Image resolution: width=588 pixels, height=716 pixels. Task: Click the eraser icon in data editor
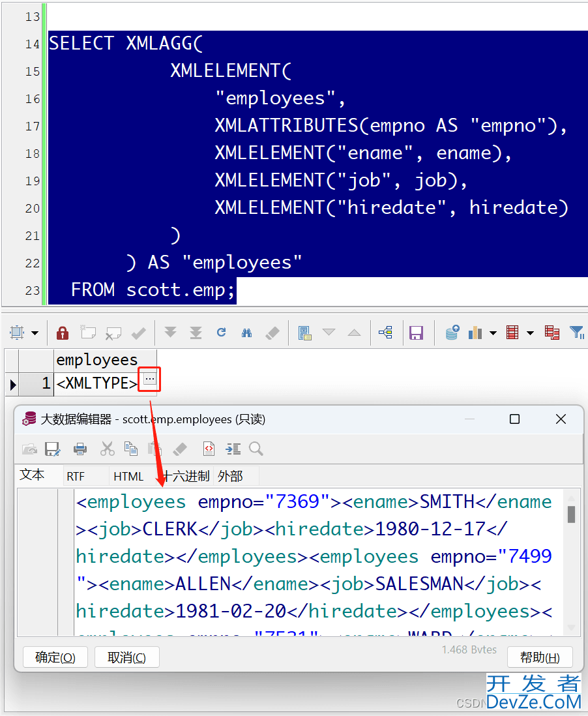pyautogui.click(x=181, y=449)
